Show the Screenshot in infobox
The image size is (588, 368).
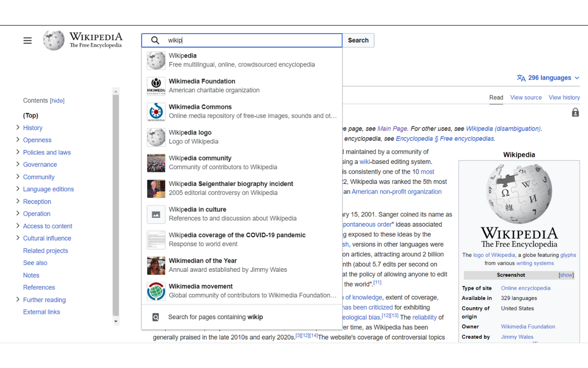(x=566, y=275)
